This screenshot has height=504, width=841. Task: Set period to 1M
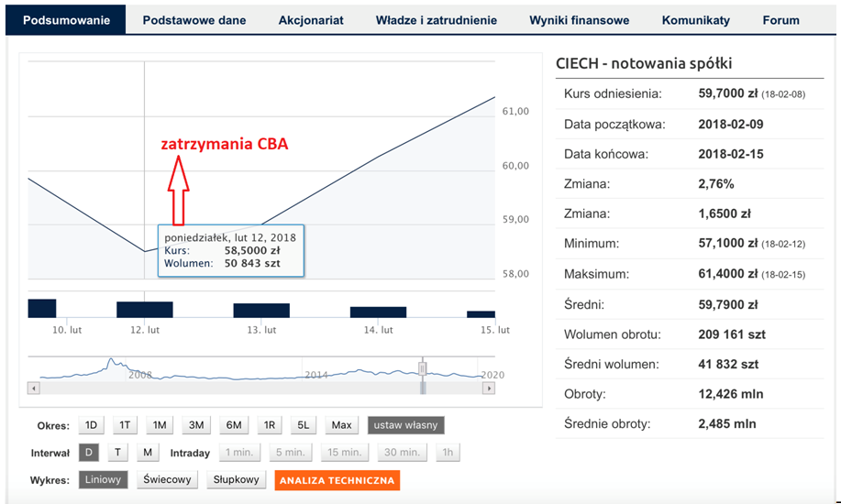click(x=160, y=425)
